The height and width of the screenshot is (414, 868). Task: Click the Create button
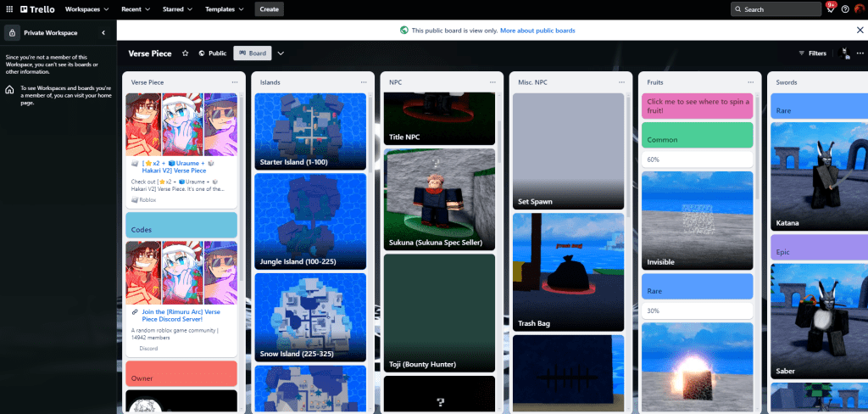(269, 8)
